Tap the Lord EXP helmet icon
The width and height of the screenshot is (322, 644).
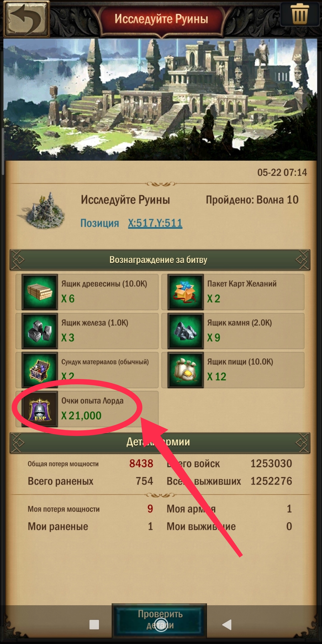click(x=40, y=409)
